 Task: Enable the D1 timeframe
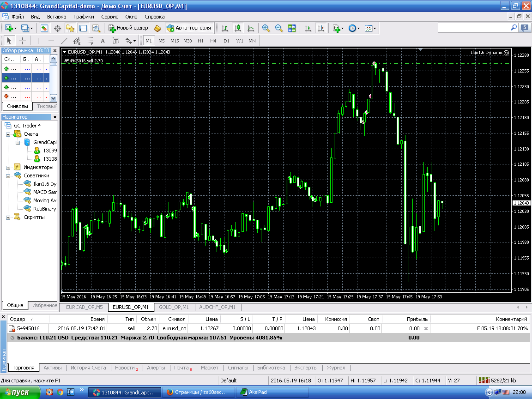click(x=226, y=41)
